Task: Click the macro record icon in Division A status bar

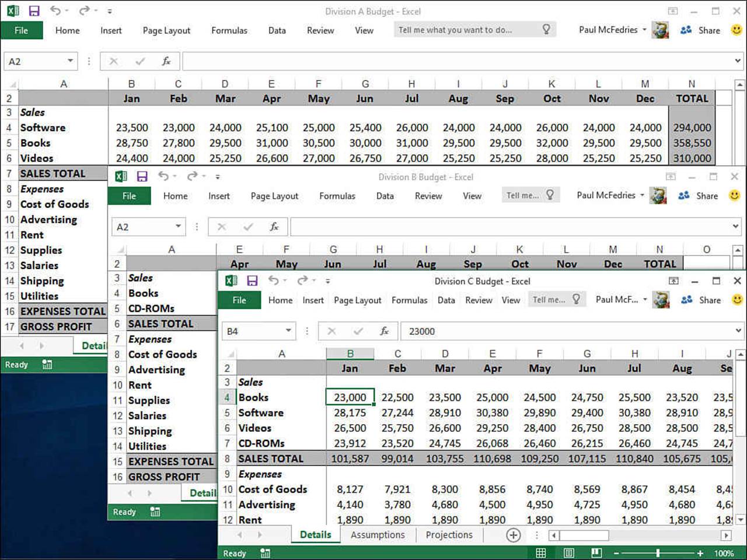Action: (47, 365)
